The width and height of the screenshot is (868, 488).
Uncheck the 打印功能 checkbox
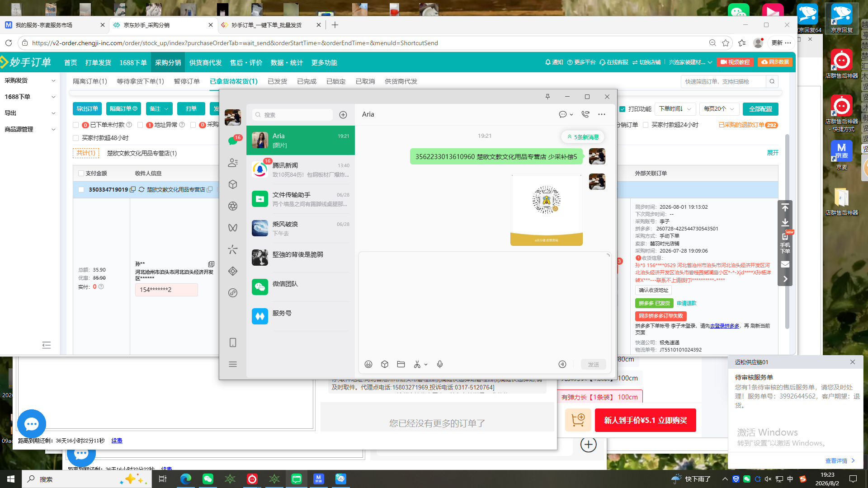click(x=623, y=109)
